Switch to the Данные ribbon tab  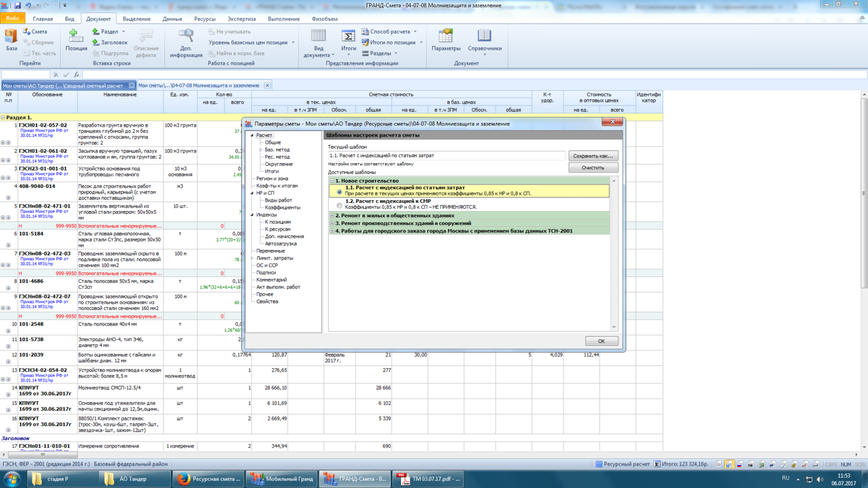(172, 19)
